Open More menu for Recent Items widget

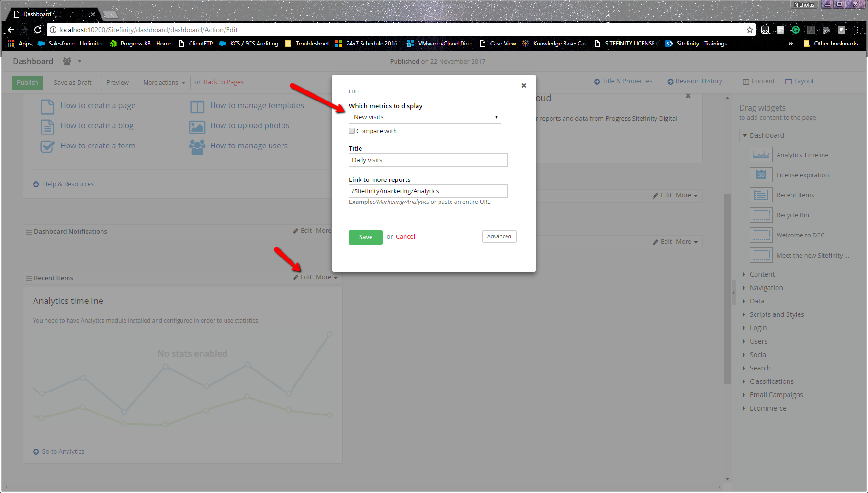coord(327,277)
